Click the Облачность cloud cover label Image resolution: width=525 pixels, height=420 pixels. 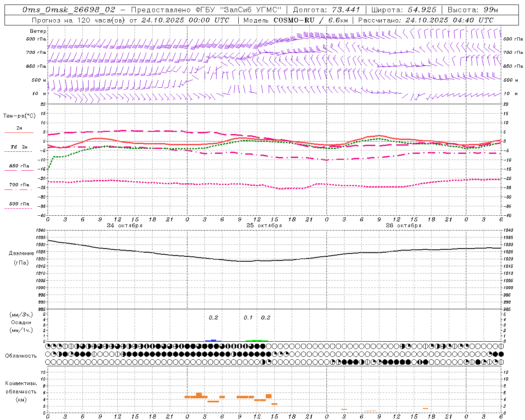coord(21,356)
